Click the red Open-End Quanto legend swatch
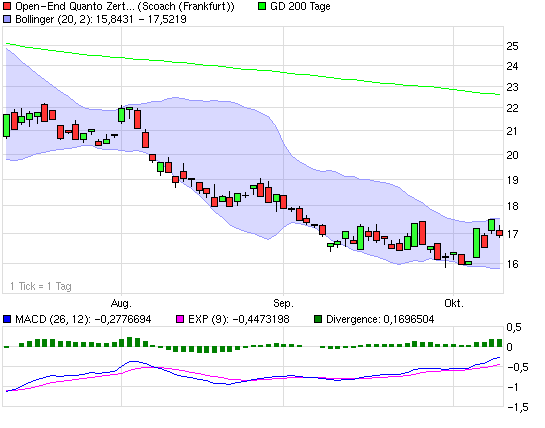 click(7, 6)
